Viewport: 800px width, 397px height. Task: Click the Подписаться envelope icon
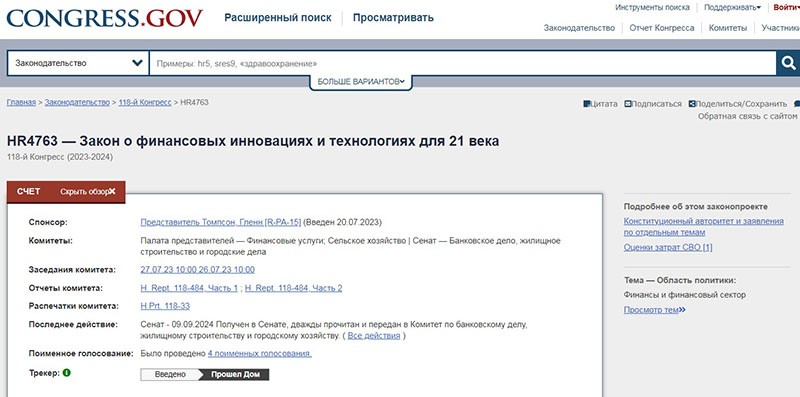[628, 104]
